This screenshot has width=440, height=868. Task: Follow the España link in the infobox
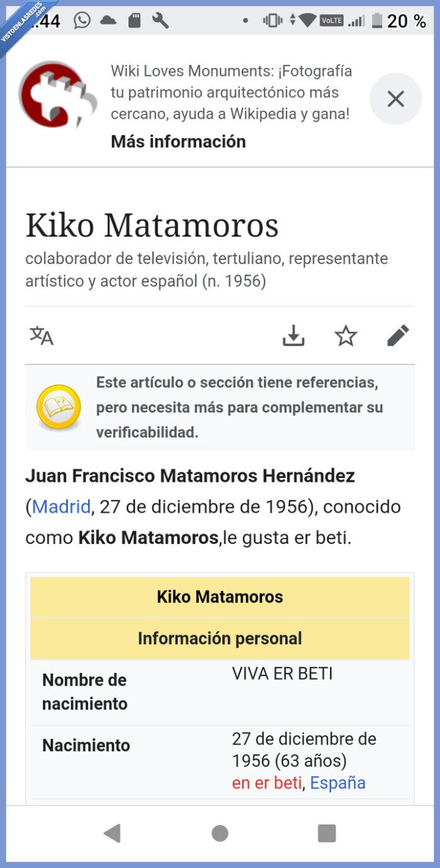[338, 782]
